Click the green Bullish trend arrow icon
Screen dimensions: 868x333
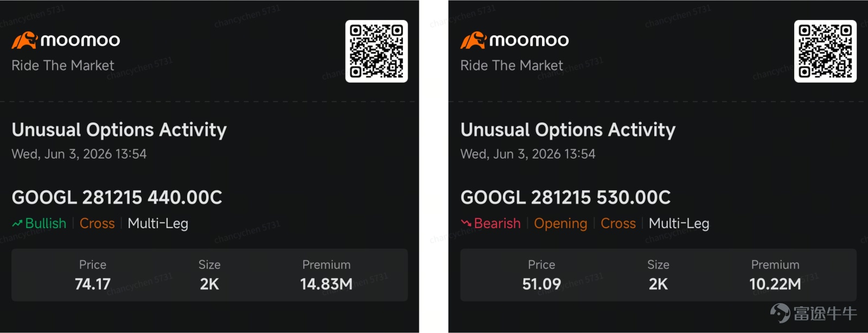17,223
